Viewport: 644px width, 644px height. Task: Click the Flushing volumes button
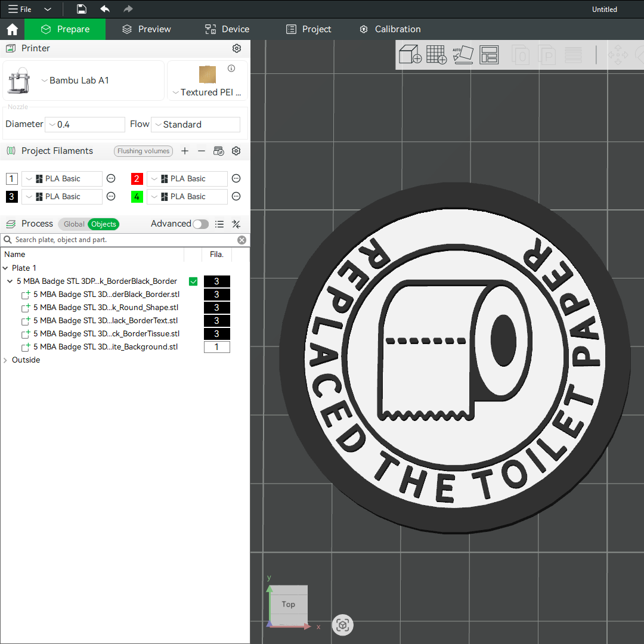[x=143, y=151]
